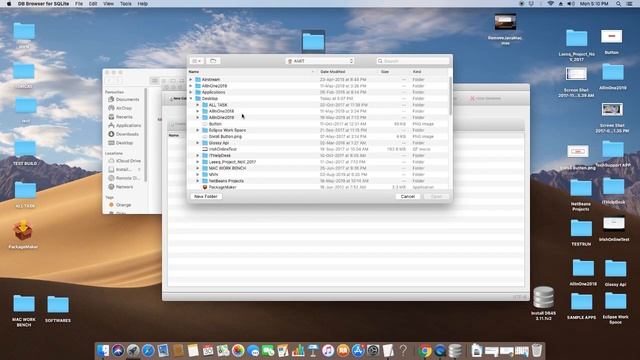Expand the MAC WORK BENCH folder in dialog
The image size is (640, 360).
[x=198, y=168]
